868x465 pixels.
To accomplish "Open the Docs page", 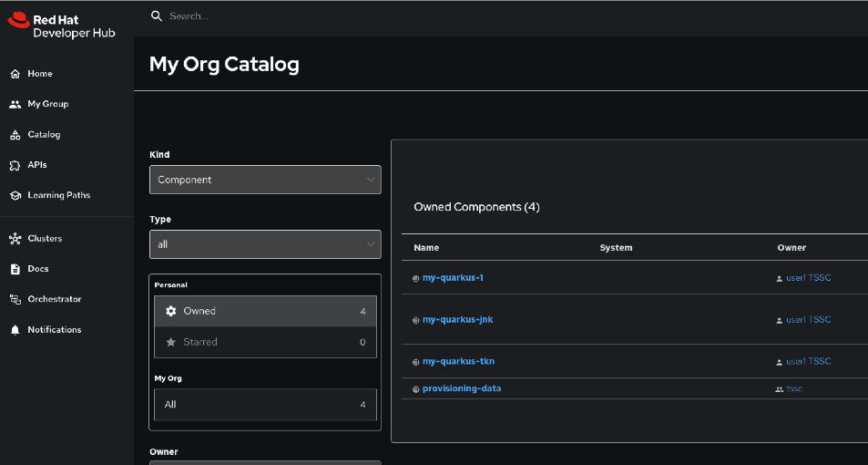I will [38, 269].
